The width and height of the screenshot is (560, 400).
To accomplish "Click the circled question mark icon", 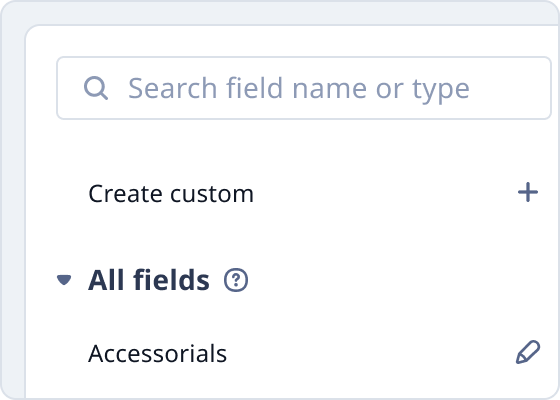I will (236, 280).
